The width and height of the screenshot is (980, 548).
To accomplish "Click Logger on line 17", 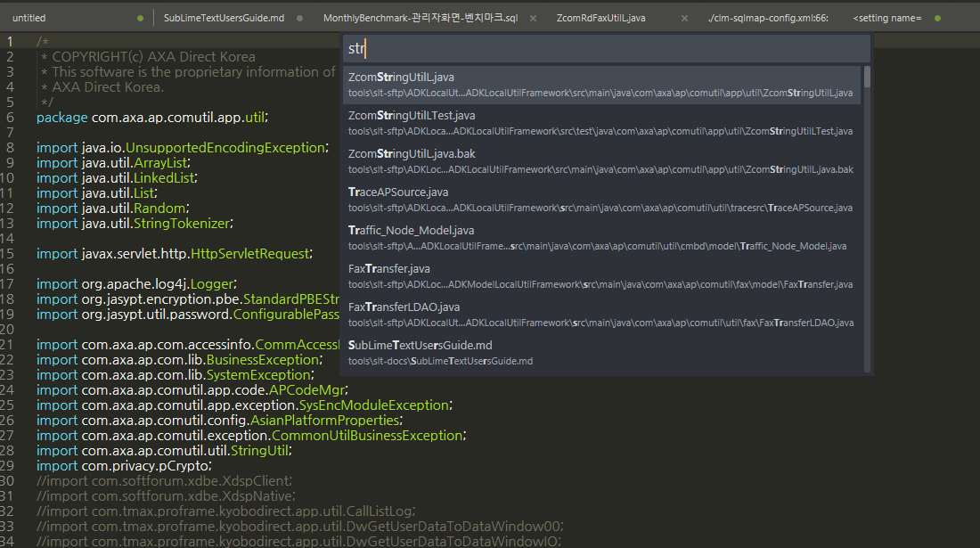I will (x=212, y=284).
